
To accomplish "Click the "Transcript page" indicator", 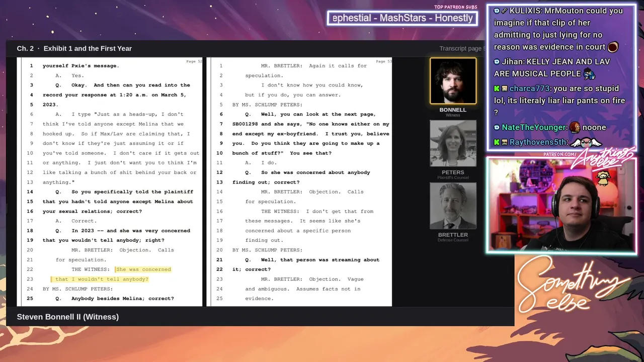I will point(462,49).
